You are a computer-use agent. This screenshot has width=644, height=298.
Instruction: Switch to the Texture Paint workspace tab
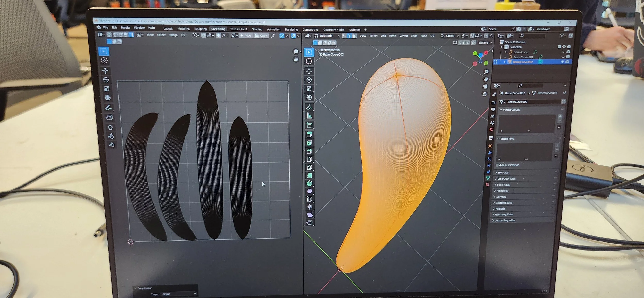tap(238, 29)
